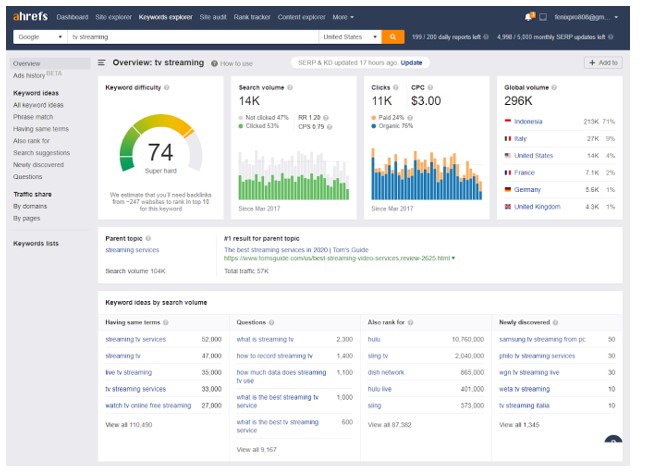Open the streaming services parent topic link
This screenshot has width=649, height=476.
coord(132,250)
